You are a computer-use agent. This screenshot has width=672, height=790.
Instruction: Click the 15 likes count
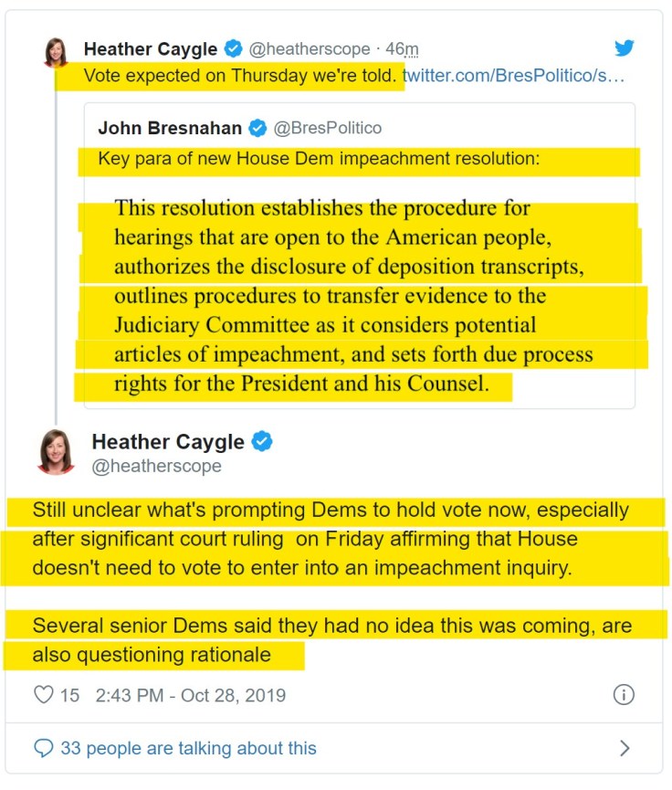pos(69,695)
